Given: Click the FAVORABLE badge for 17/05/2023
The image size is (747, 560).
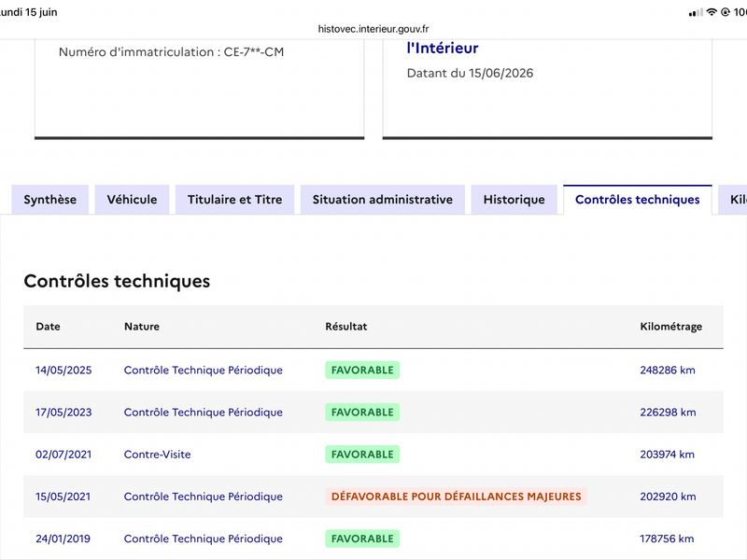Looking at the screenshot, I should pos(362,413).
